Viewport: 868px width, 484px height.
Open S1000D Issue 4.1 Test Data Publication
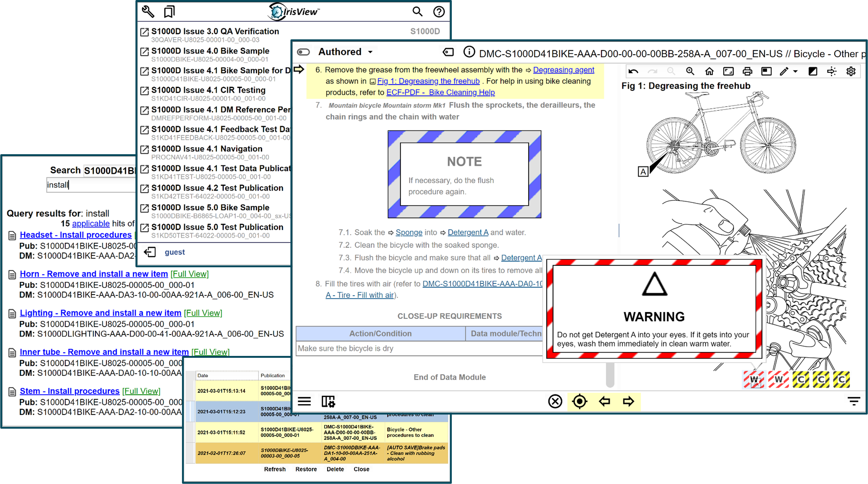221,168
